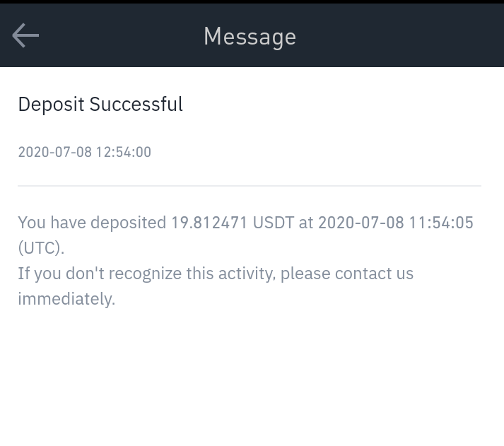Tap the black status bar at top
Screen dimensions: 504x446
click(x=252, y=1)
